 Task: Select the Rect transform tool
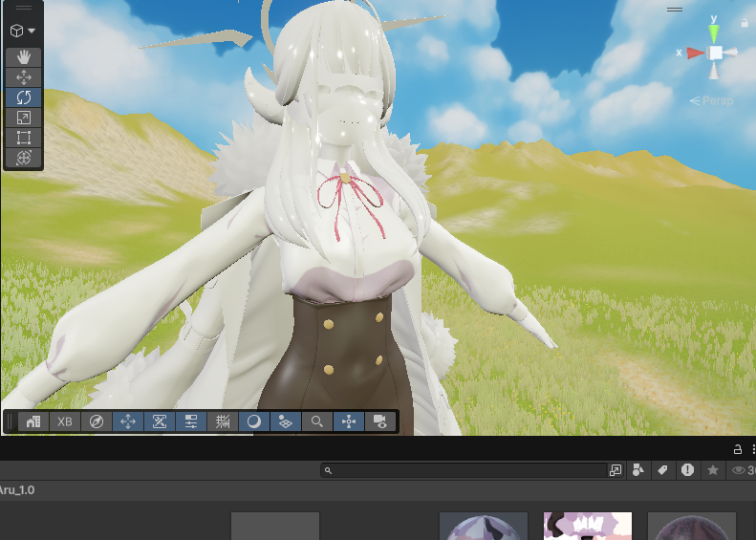click(x=24, y=138)
